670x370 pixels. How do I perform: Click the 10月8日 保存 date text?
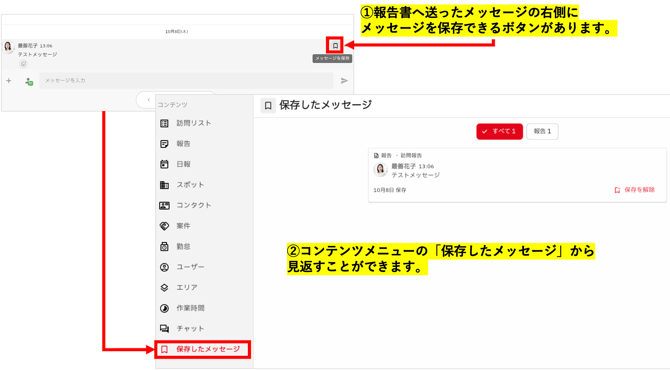pos(390,190)
